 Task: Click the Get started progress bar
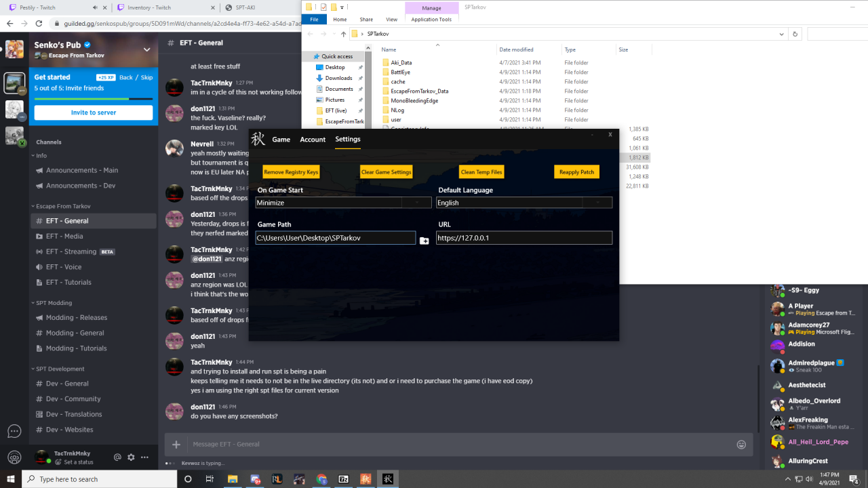pyautogui.click(x=94, y=99)
